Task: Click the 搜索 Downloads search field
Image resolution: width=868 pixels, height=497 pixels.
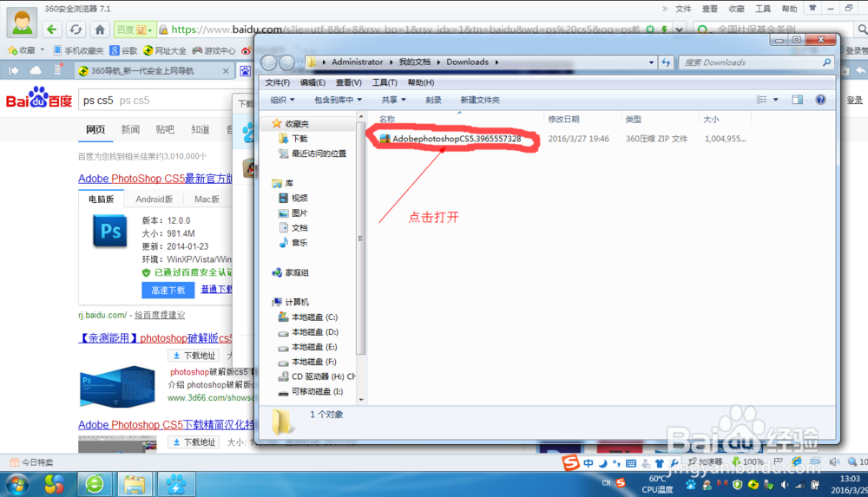Action: point(756,62)
